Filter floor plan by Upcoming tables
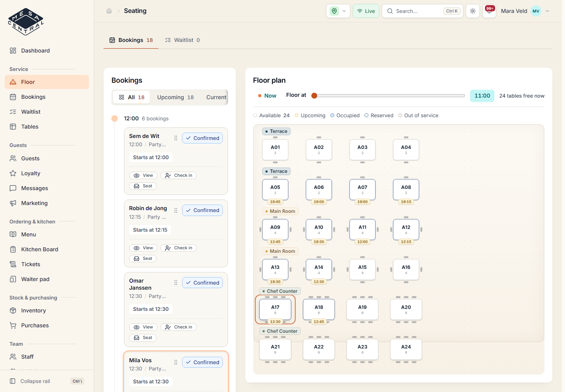This screenshot has height=392, width=565. 310,116
